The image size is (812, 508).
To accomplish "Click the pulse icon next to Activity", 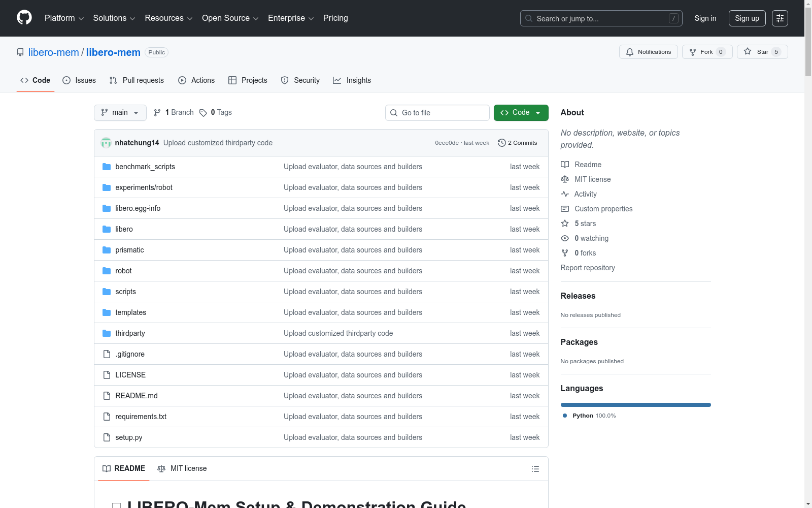I will point(565,194).
